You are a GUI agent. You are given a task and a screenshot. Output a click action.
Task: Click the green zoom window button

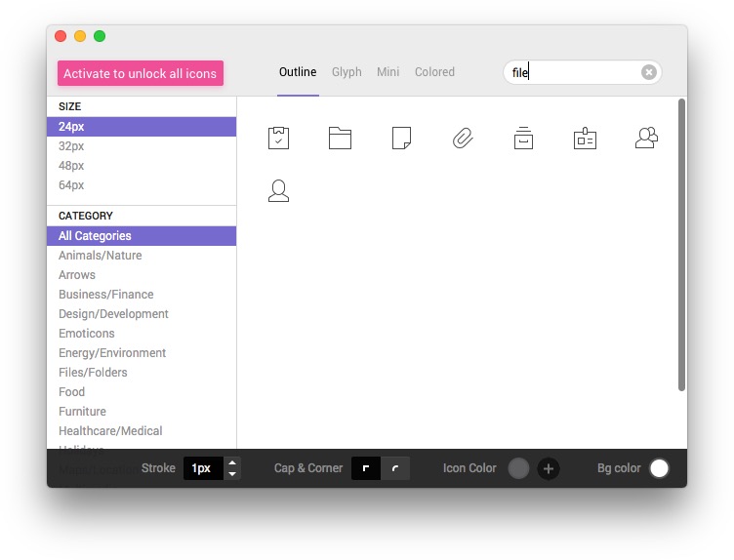100,36
